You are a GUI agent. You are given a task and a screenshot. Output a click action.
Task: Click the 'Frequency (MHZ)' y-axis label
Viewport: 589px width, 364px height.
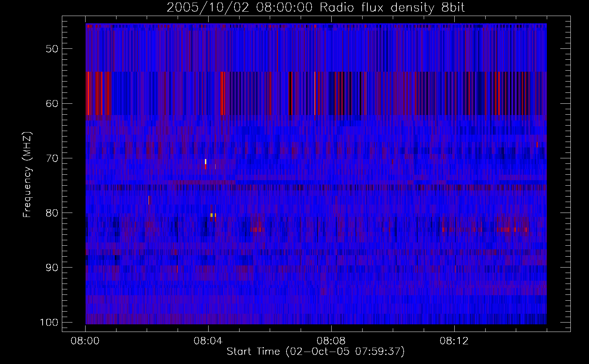(27, 175)
